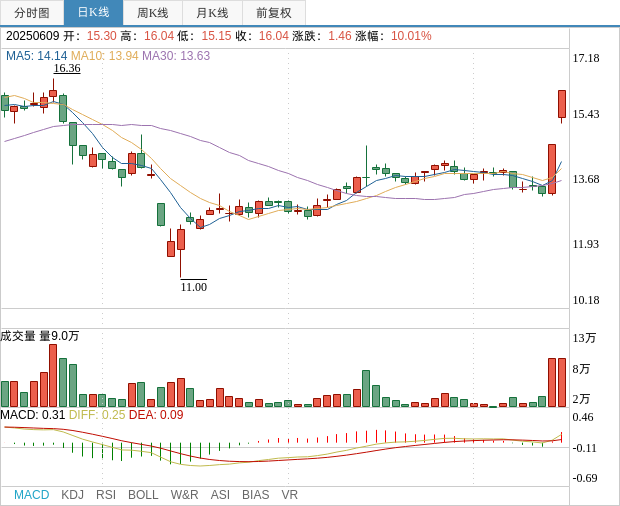Select the MACD indicator

click(32, 495)
